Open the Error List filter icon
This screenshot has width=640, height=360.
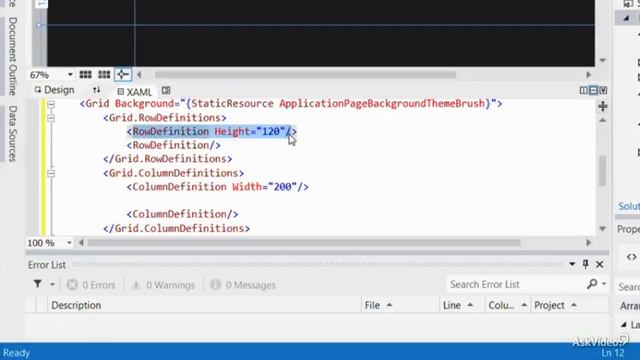[38, 284]
